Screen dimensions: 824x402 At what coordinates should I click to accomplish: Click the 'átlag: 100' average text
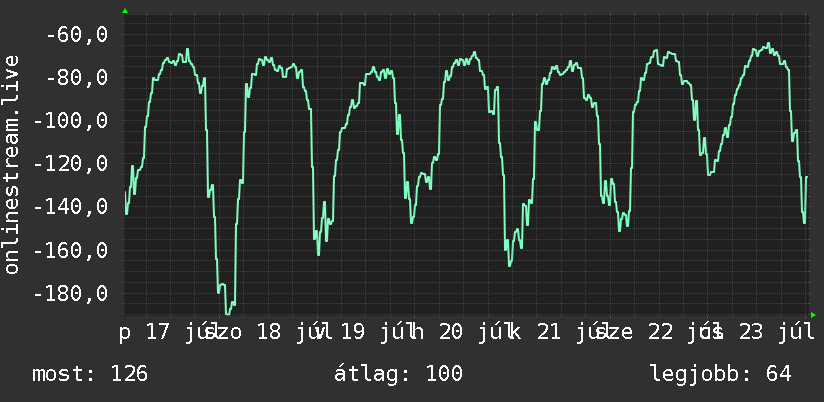398,373
